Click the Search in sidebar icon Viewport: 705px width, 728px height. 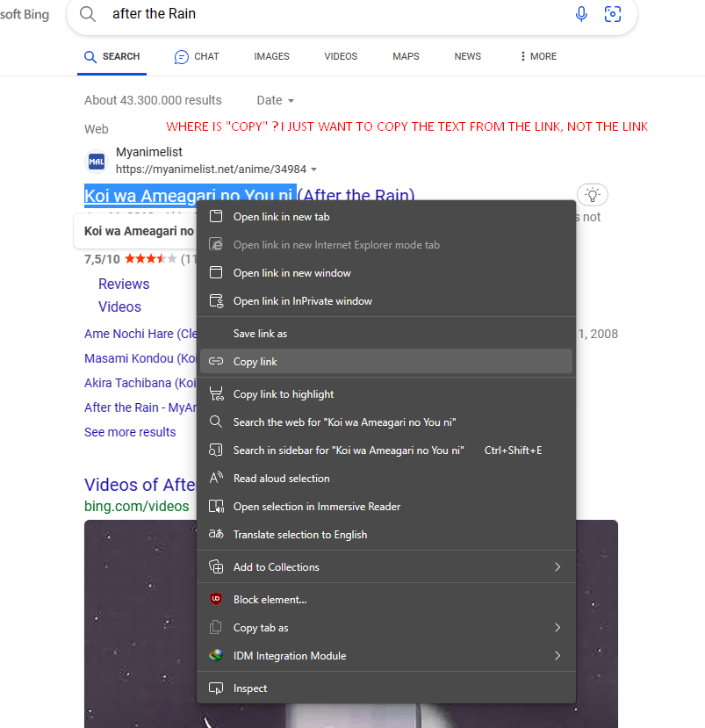click(216, 450)
